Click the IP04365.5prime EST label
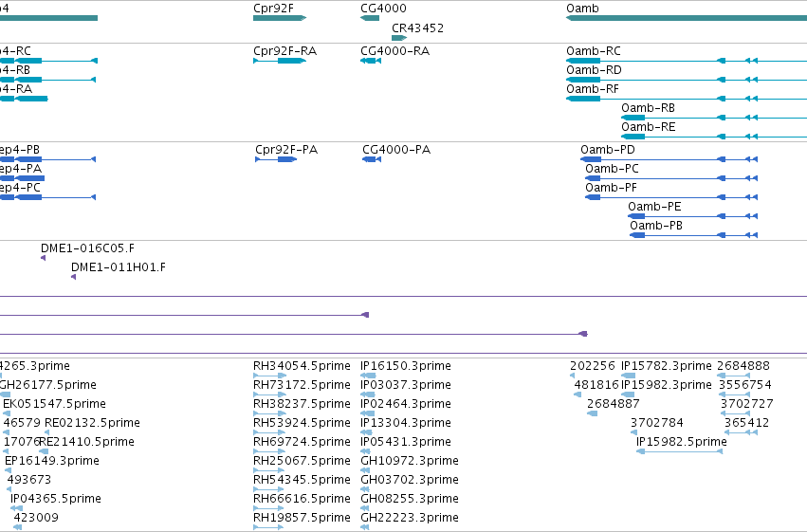This screenshot has width=807, height=532. pyautogui.click(x=56, y=499)
